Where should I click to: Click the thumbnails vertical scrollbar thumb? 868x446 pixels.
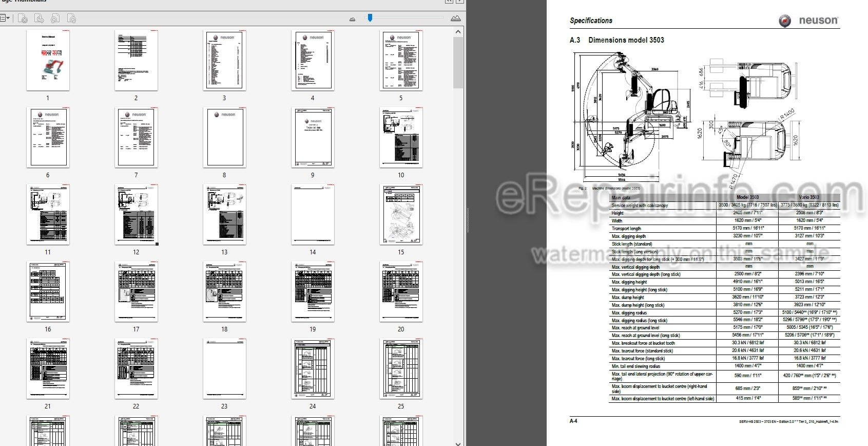[x=458, y=62]
